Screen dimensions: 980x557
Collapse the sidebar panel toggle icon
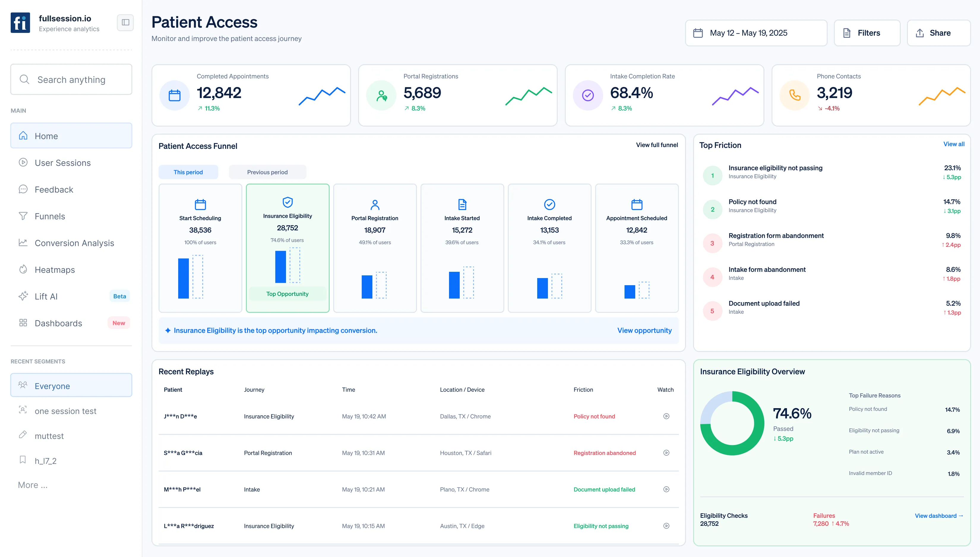(x=125, y=23)
